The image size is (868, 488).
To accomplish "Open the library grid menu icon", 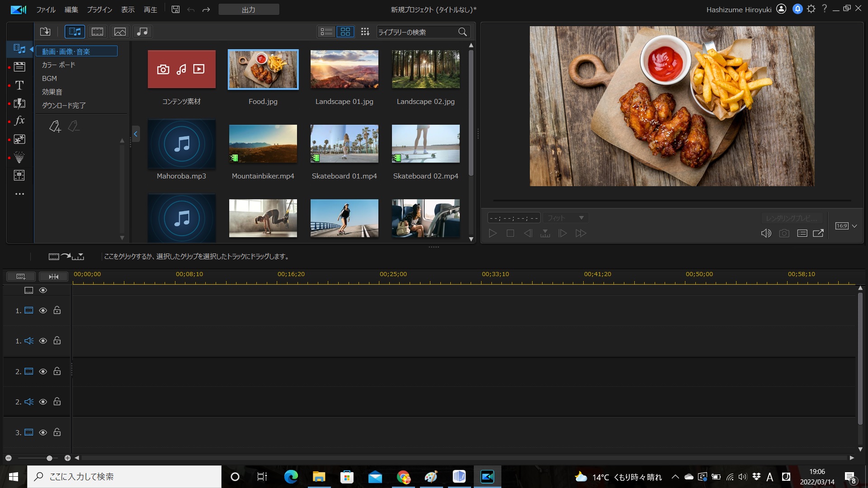I will click(365, 32).
